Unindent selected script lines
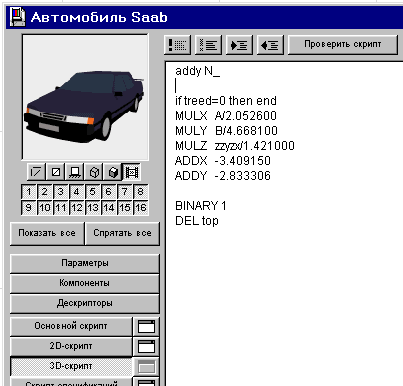403x386 pixels. [x=270, y=45]
